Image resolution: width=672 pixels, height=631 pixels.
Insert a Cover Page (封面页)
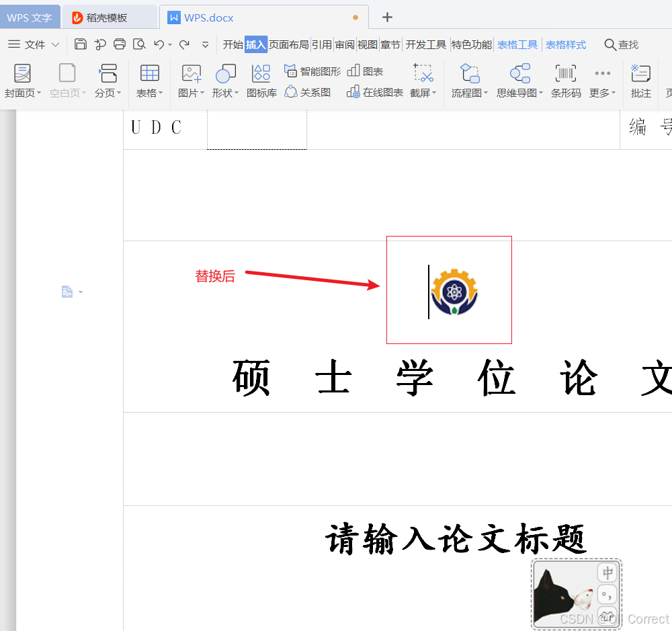(22, 80)
